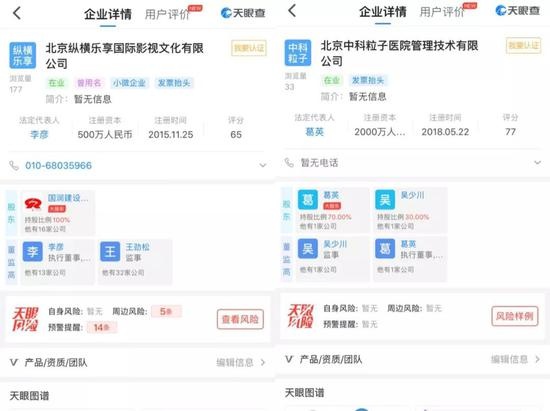Open 王劲松 supervisor avatar tile
Viewport: 550px width, 411px height.
coord(110,251)
